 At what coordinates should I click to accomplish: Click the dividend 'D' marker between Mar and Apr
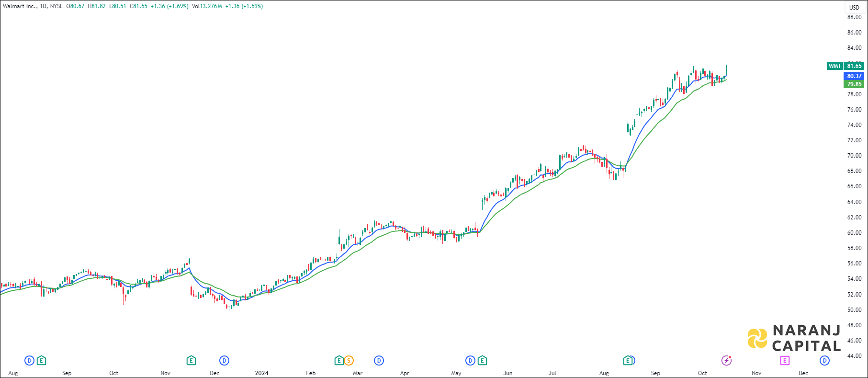click(379, 360)
